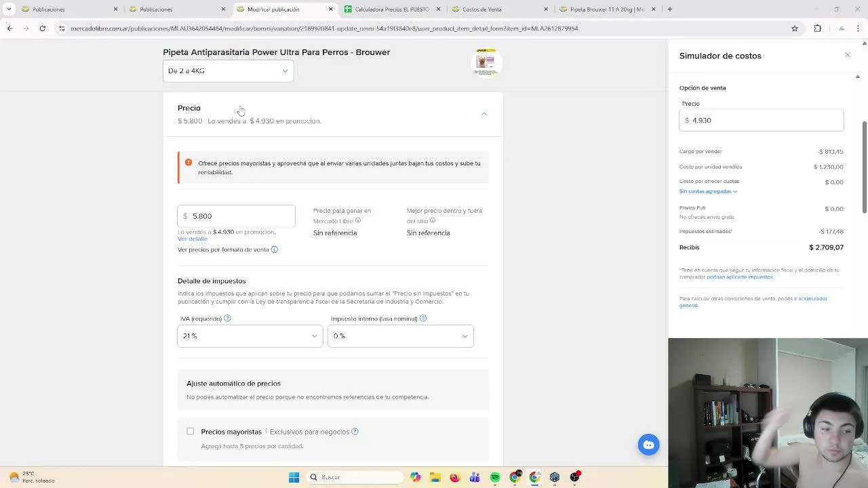Viewport: 868px width, 488px height.
Task: Click the Recibís amount $ 2.709,07
Action: click(826, 247)
